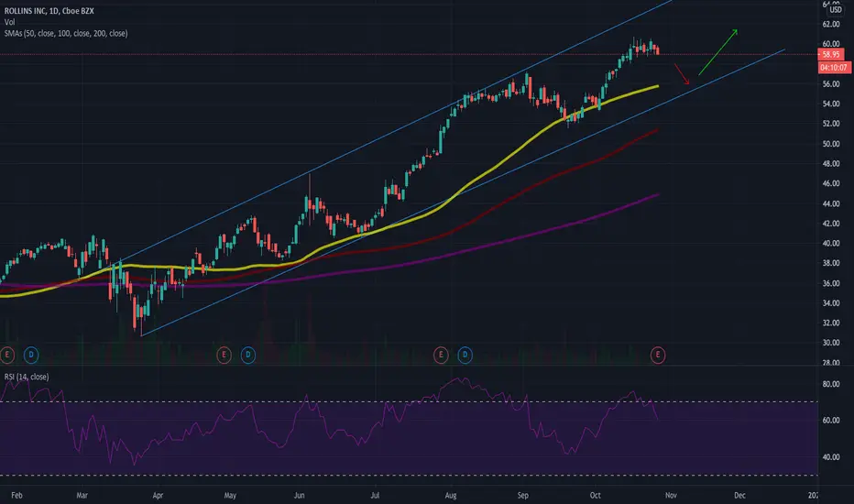The image size is (854, 504).
Task: Click the 04:10:07 bar countdown label
Action: 833,68
